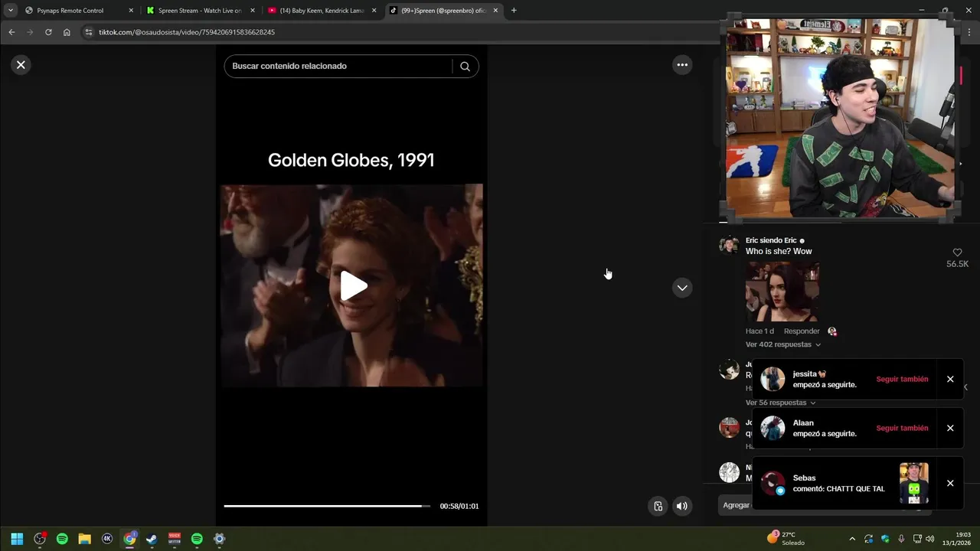
Task: Open the three-dot more options menu
Action: (x=682, y=65)
